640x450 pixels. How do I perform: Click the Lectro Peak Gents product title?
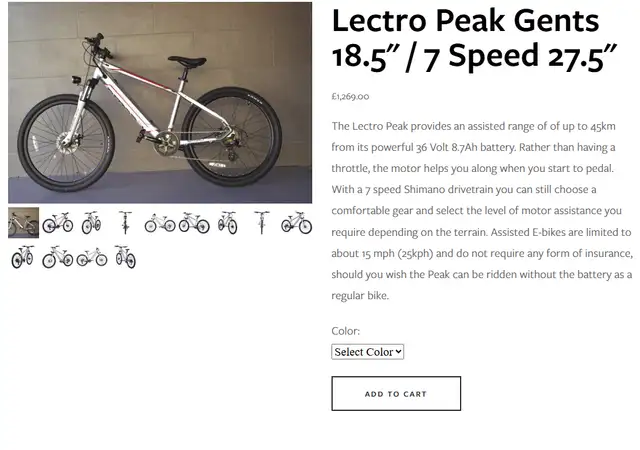pyautogui.click(x=474, y=38)
